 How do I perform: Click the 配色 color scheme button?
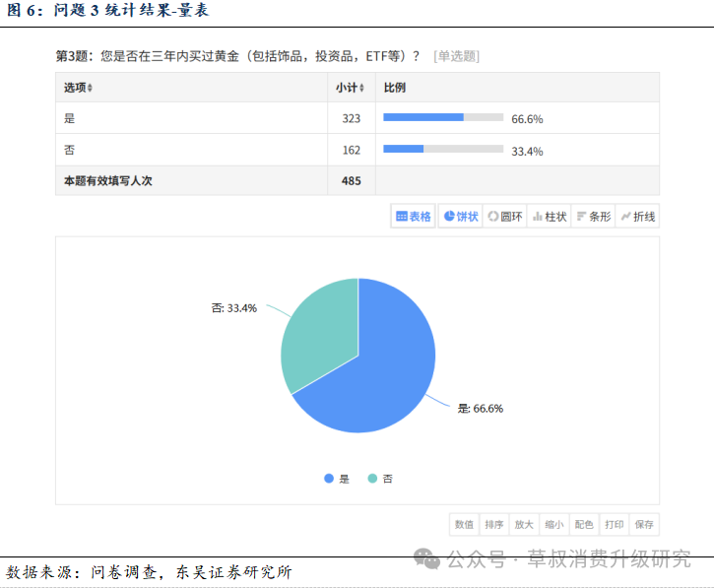pos(584,525)
